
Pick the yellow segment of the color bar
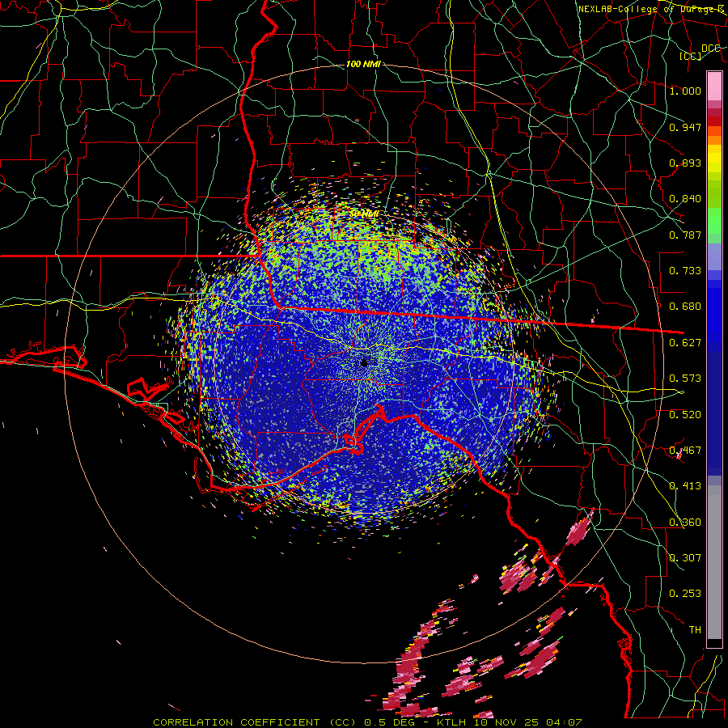pos(714,159)
